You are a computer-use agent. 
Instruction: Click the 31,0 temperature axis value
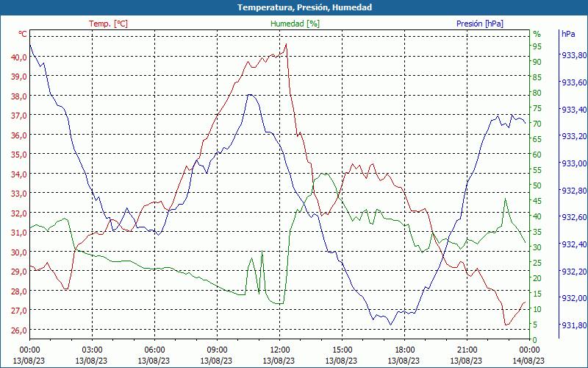pyautogui.click(x=19, y=233)
